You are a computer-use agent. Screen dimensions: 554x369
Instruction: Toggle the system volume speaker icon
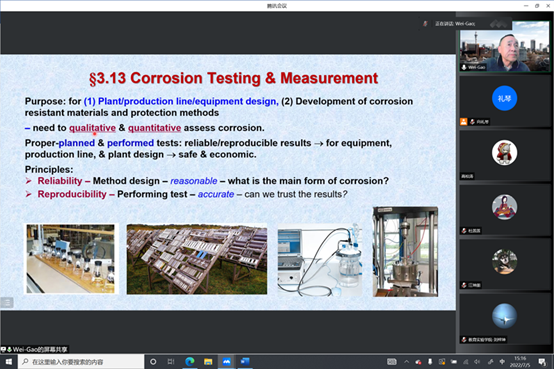[x=477, y=362]
